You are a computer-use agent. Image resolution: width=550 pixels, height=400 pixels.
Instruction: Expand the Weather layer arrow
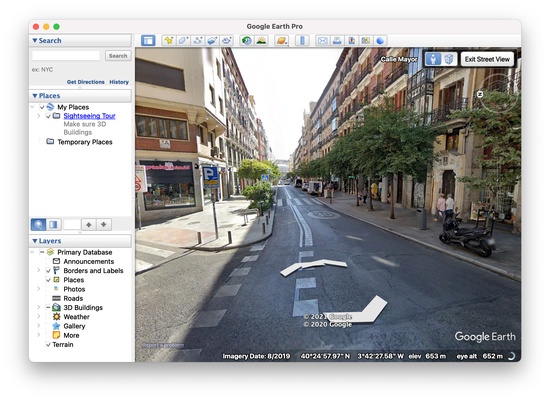39,316
